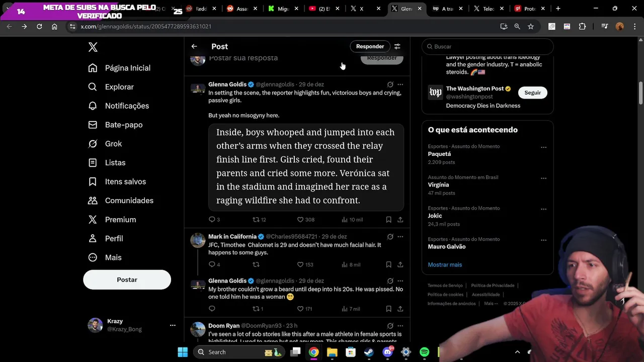This screenshot has width=644, height=362.
Task: Open more options on Mark's reply
Action: click(x=400, y=237)
